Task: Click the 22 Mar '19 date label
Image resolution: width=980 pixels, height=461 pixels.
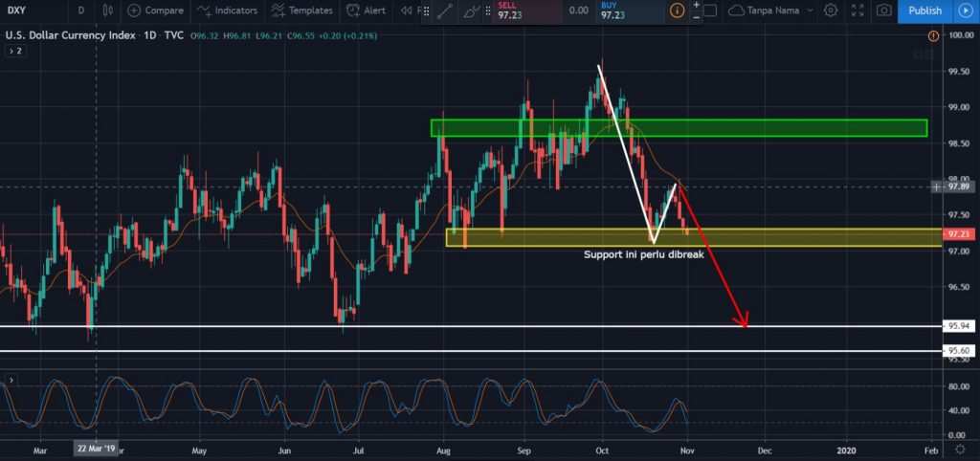Action: tap(96, 450)
